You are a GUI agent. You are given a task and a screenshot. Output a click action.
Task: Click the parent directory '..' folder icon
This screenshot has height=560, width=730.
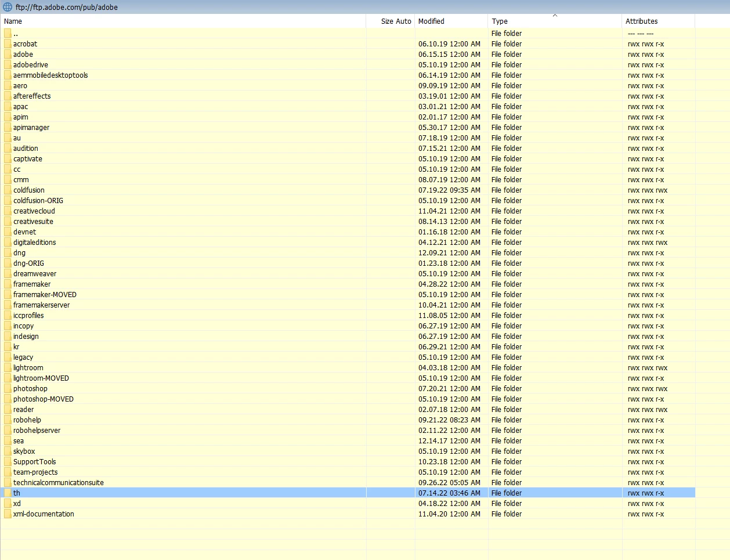(x=8, y=33)
